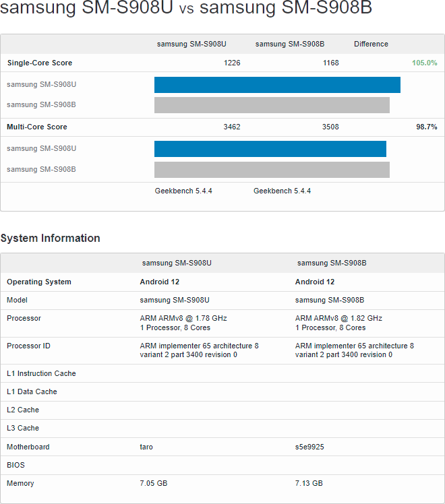Click the multi-core value 3508
This screenshot has height=504, width=445.
[330, 127]
